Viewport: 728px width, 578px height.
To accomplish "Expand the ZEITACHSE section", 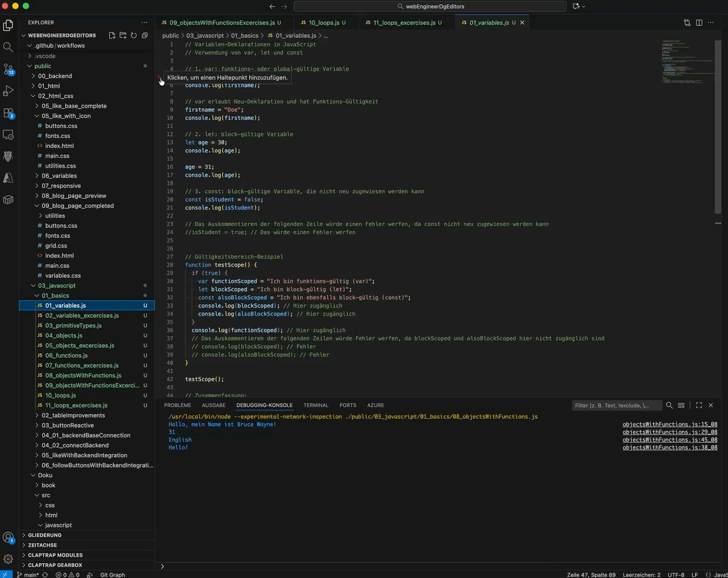I will click(x=44, y=544).
